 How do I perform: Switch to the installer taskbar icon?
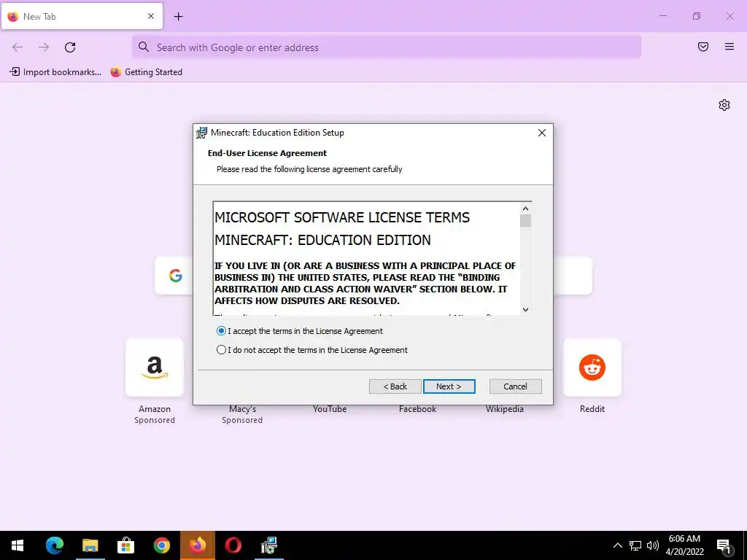269,545
